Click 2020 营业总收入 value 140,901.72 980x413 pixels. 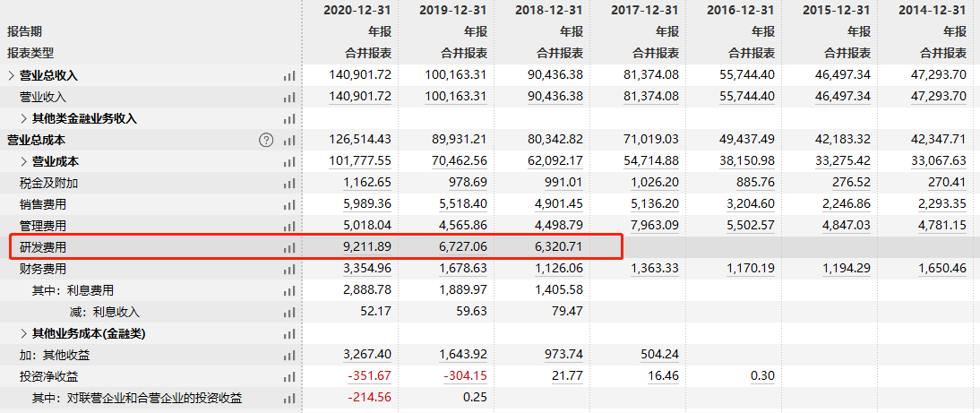(x=360, y=75)
